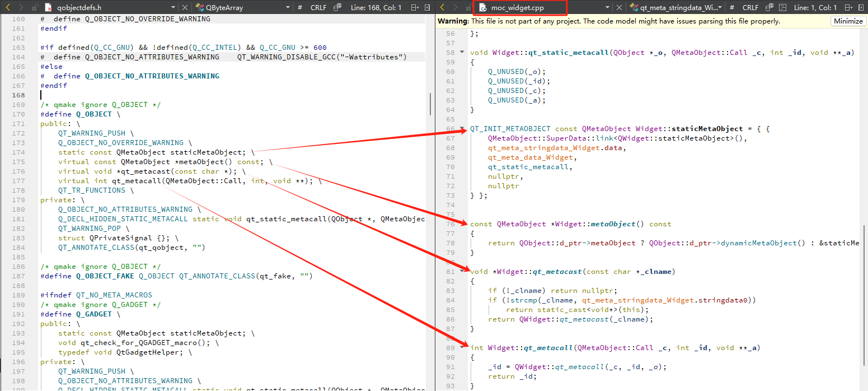
Task: Collapse the qt_static_metacall function at line 58
Action: point(462,52)
